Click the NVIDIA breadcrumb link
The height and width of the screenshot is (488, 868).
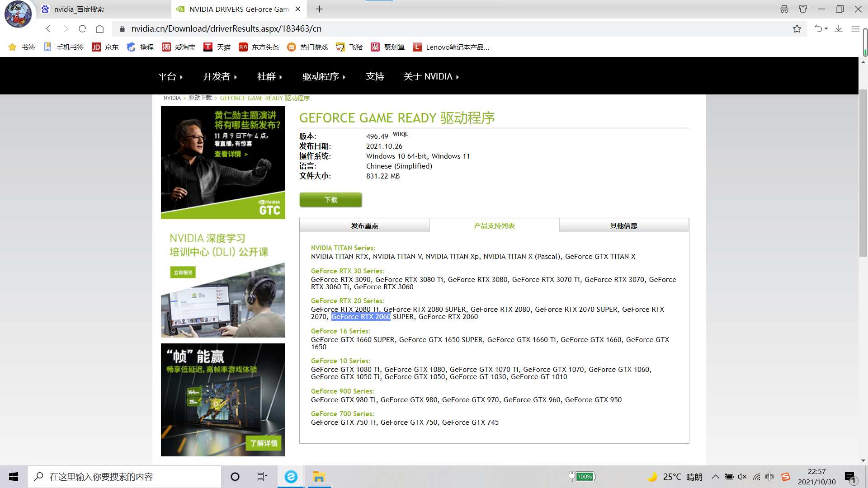pos(172,98)
